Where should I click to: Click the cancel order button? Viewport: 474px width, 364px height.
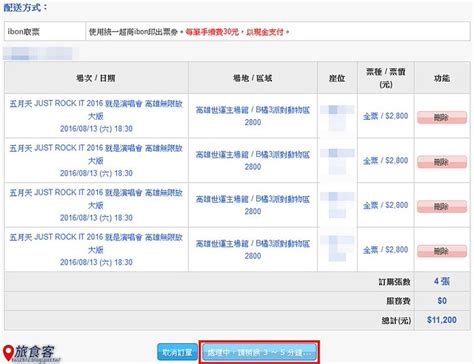pos(177,352)
